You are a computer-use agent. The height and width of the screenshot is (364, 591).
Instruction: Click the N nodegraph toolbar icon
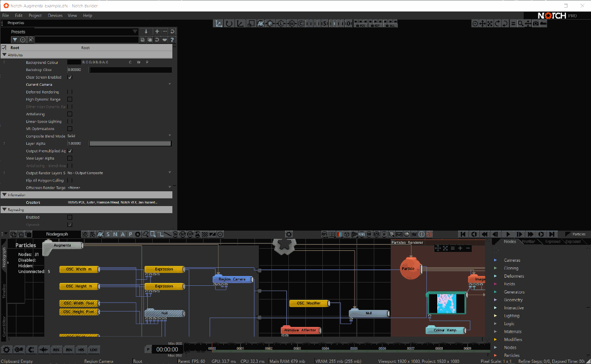pyautogui.click(x=115, y=234)
